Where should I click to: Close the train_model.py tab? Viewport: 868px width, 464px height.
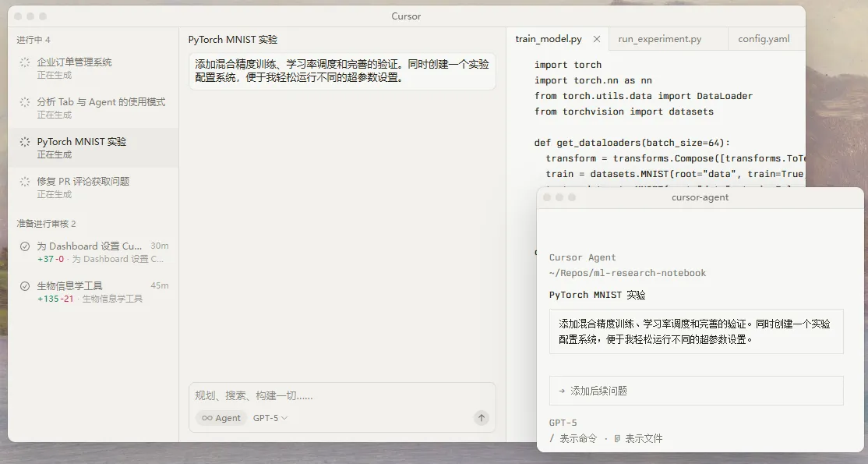597,37
